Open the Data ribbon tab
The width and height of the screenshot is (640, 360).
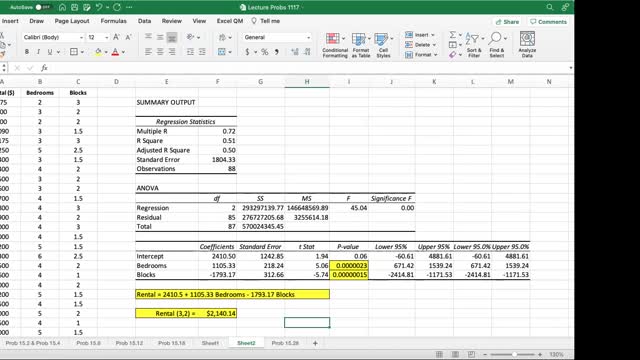point(144,21)
